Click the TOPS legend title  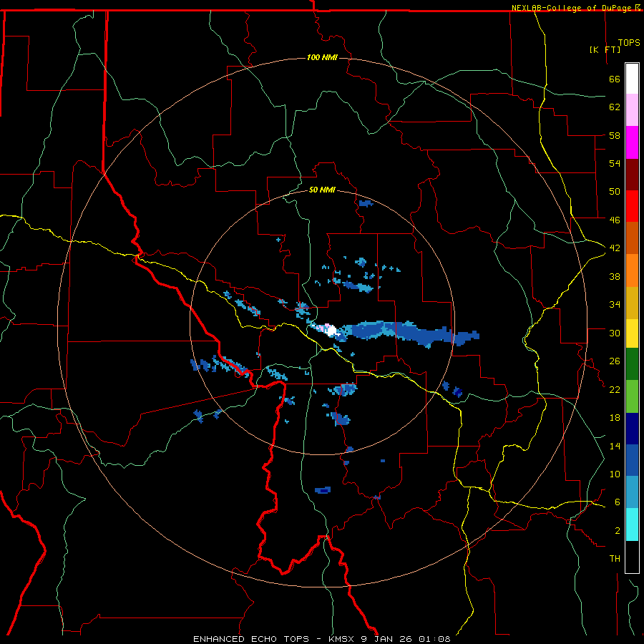click(x=629, y=43)
